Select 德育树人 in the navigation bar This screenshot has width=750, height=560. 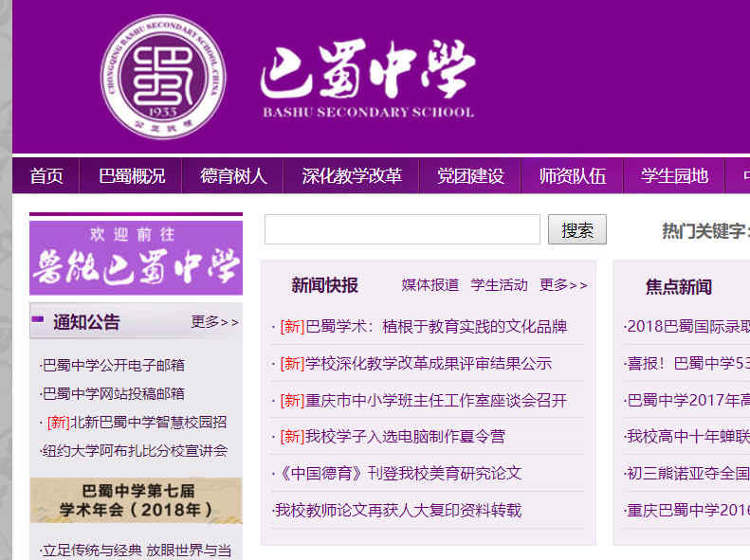pyautogui.click(x=233, y=176)
